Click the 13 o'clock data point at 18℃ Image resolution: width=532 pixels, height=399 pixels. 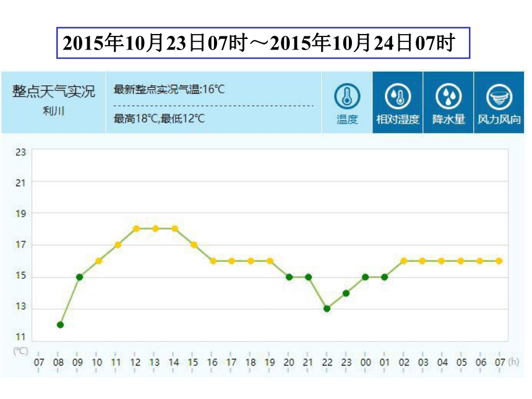coord(155,229)
